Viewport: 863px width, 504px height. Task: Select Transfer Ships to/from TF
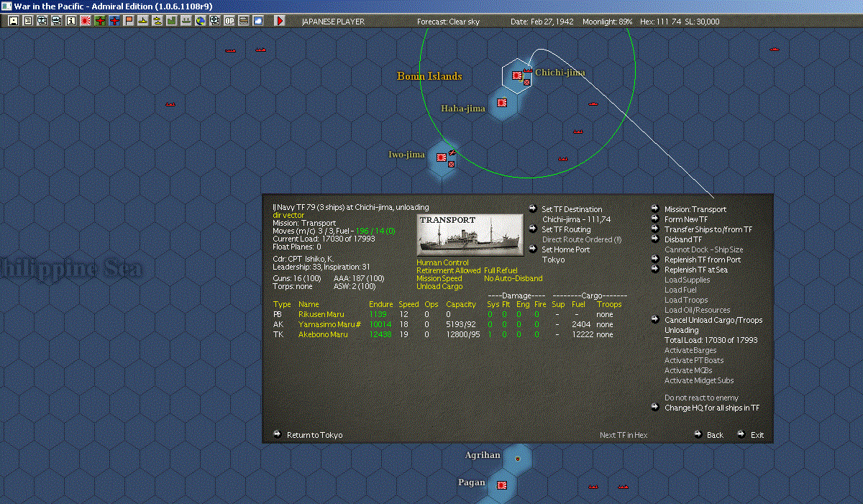[708, 229]
